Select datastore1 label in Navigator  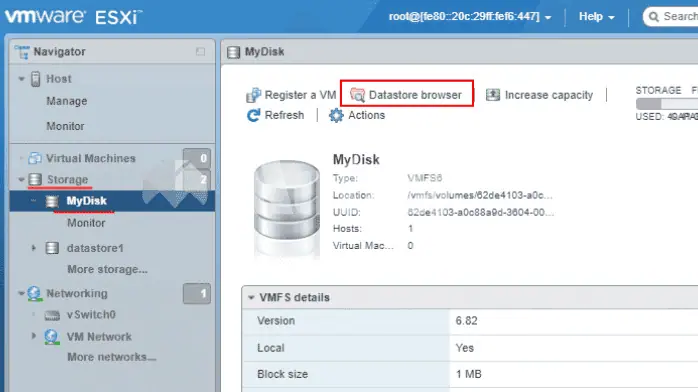pyautogui.click(x=95, y=248)
